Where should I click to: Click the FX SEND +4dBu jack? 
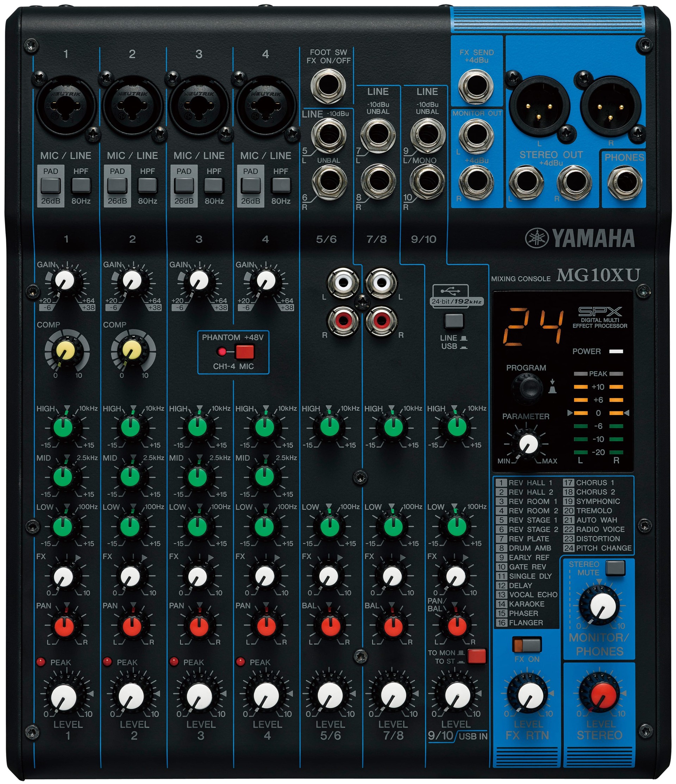[x=476, y=86]
